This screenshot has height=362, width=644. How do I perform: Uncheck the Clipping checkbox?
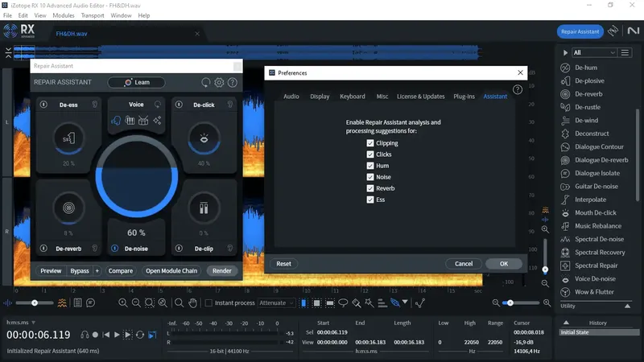click(x=370, y=143)
